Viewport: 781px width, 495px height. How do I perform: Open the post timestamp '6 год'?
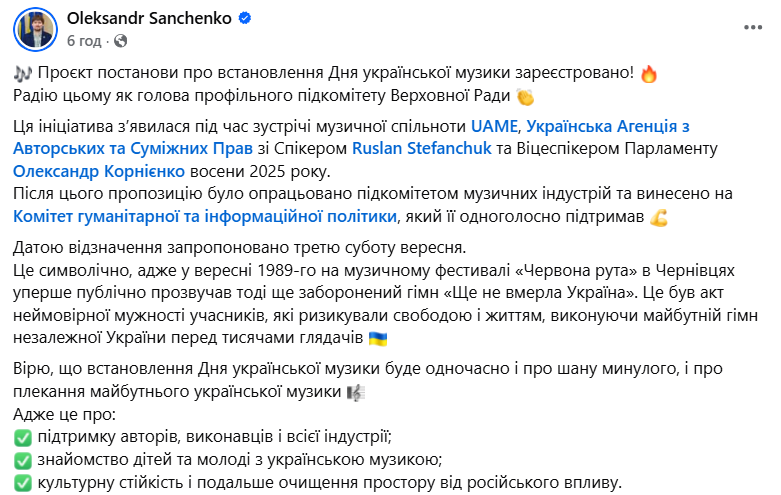[82, 41]
